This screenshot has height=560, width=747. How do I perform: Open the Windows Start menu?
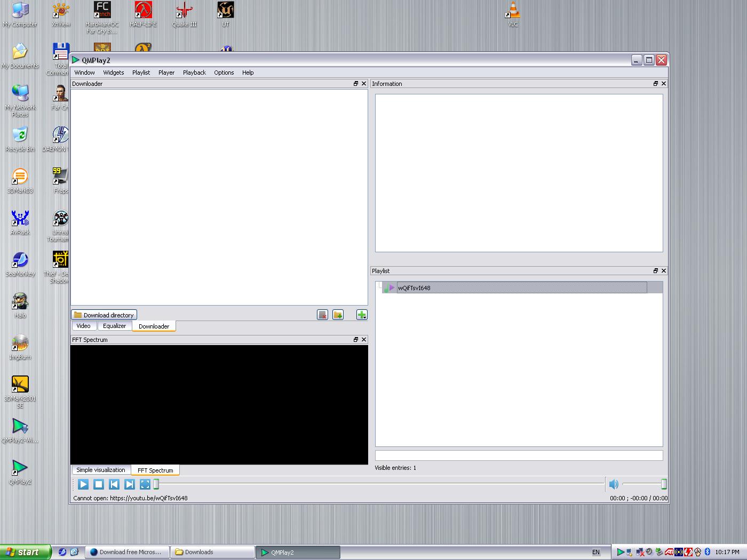pyautogui.click(x=25, y=552)
